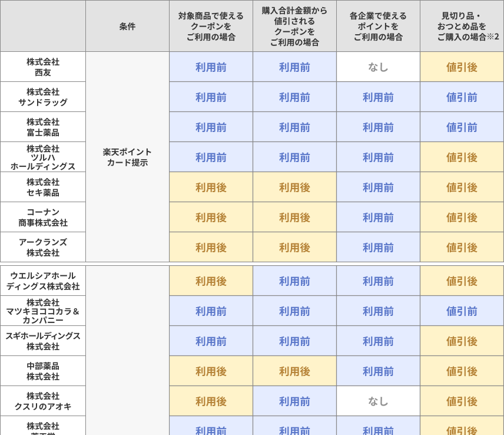504x435 pixels.
Task: Click the 値引後 cell for ツルハホールディングス
Action: (462, 156)
